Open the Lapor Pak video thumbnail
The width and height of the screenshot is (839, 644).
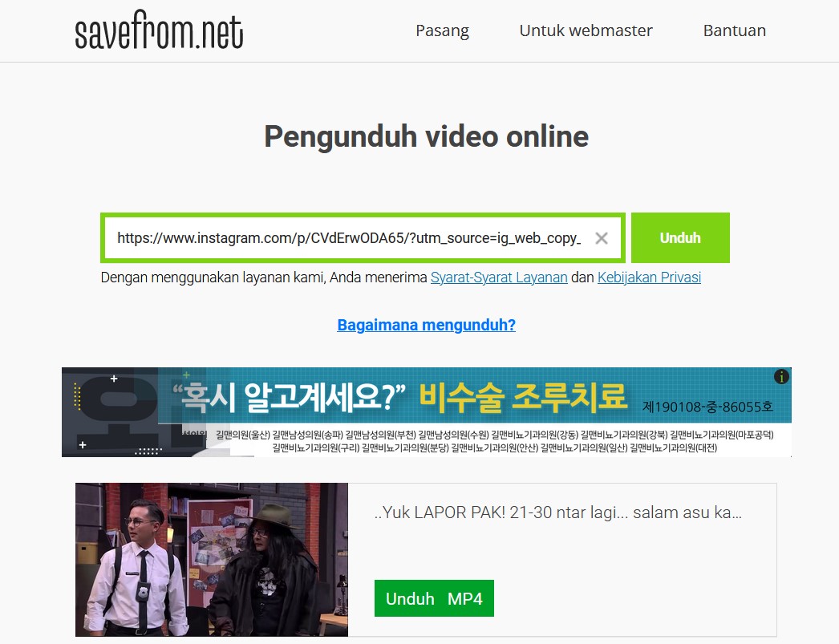pyautogui.click(x=211, y=559)
